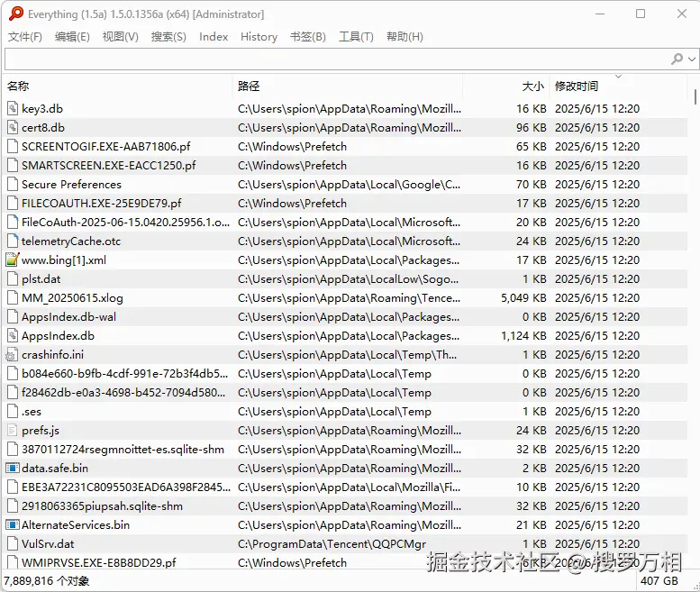Image resolution: width=700 pixels, height=592 pixels.
Task: Select the key3.db file name
Action: click(42, 108)
